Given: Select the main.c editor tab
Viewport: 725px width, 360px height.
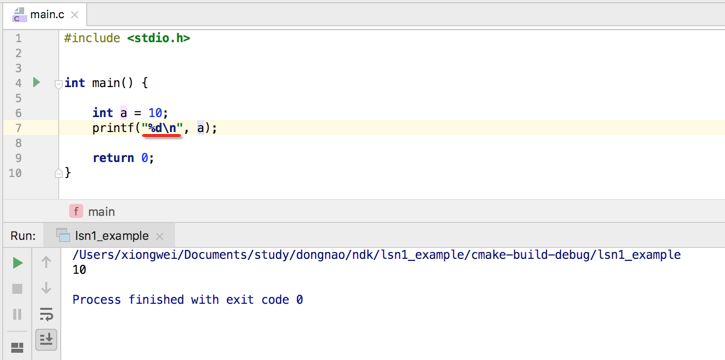Looking at the screenshot, I should (x=45, y=15).
